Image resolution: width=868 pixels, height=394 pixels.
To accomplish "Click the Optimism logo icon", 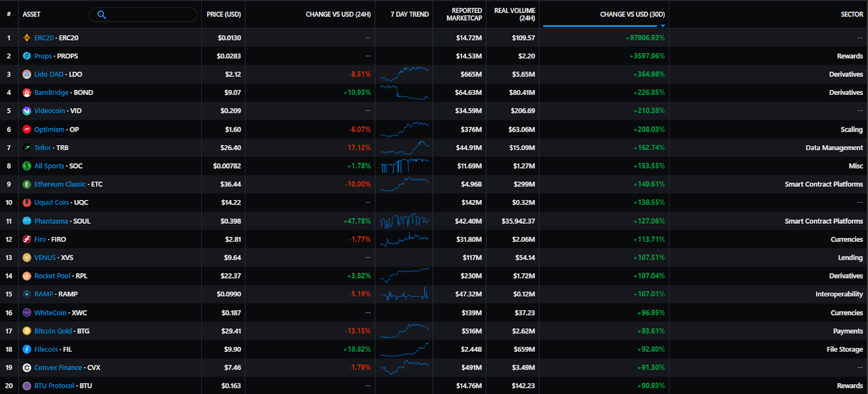I will (x=27, y=130).
